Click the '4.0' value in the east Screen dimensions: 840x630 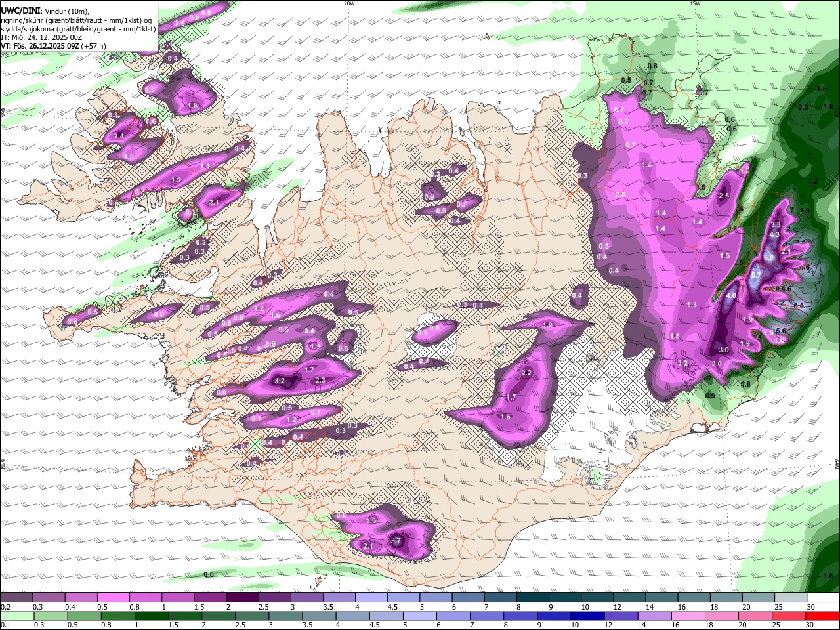click(x=731, y=296)
